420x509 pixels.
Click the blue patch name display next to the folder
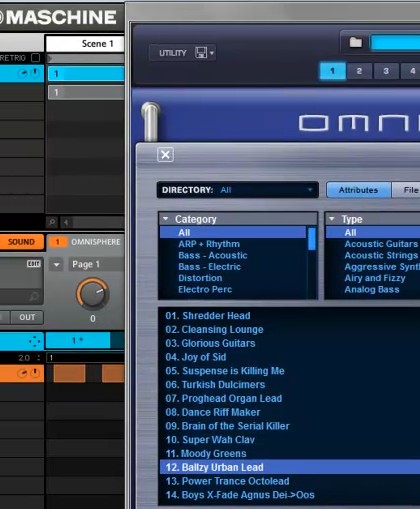395,43
